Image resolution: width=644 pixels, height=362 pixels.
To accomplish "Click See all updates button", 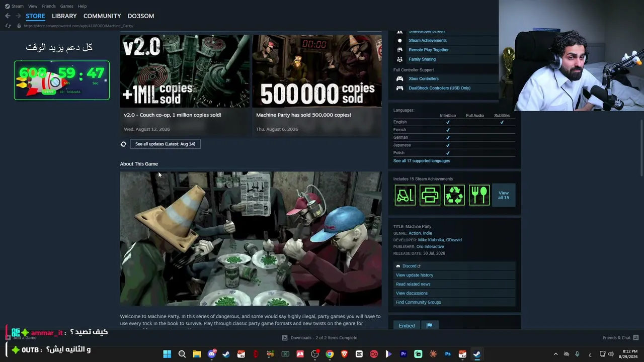I will point(165,144).
